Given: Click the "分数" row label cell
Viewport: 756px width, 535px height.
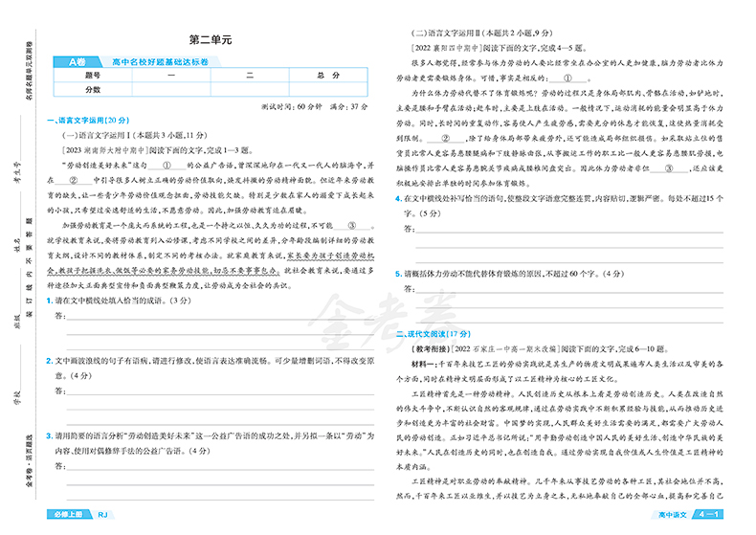Looking at the screenshot, I should pyautogui.click(x=93, y=89).
